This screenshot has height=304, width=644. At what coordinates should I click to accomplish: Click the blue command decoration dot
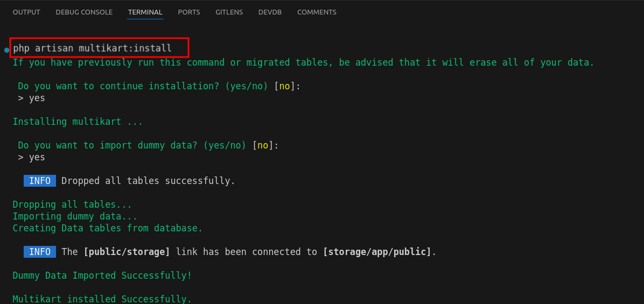(6, 50)
